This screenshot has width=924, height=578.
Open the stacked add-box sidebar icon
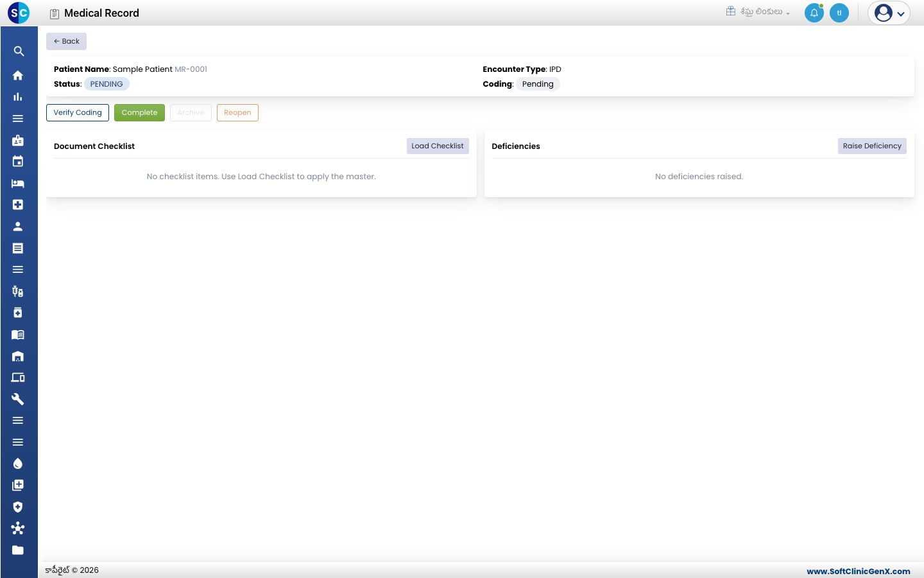click(x=18, y=485)
